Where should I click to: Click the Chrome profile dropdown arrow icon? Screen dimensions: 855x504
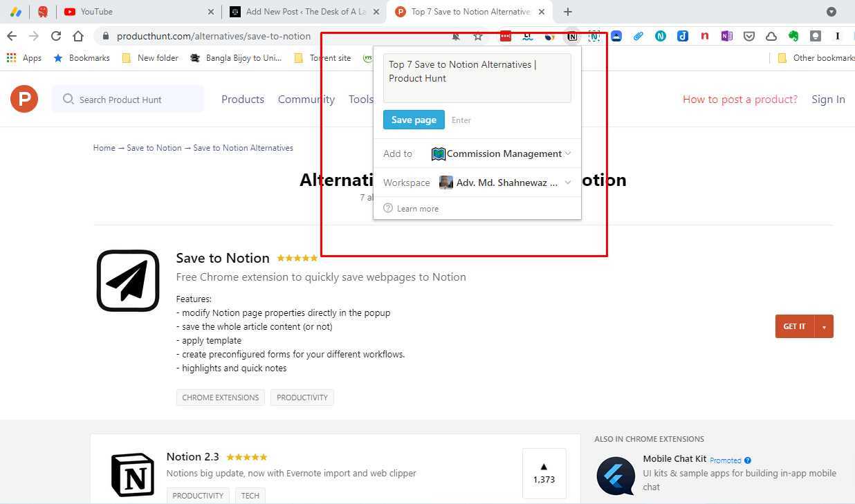coord(831,12)
